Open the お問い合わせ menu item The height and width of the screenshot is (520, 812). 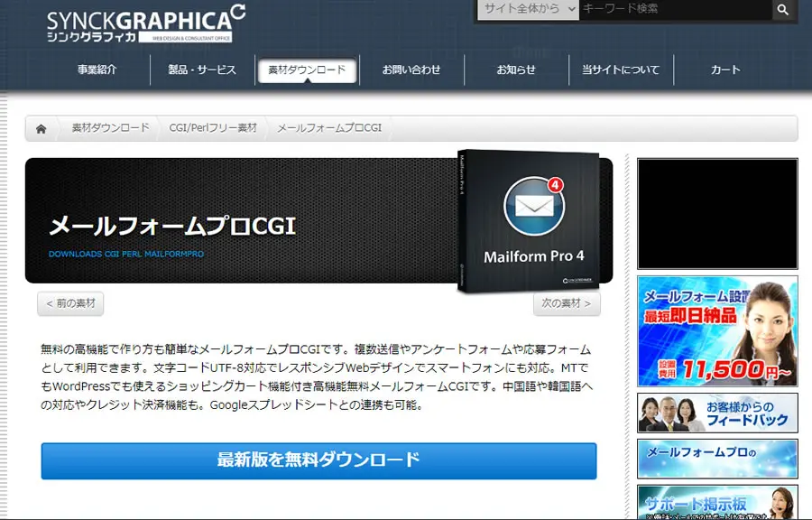[411, 70]
